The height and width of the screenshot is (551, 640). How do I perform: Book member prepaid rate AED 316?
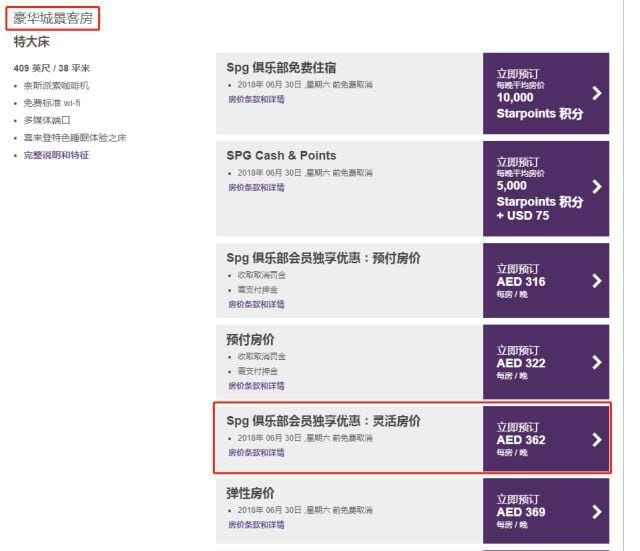[546, 280]
